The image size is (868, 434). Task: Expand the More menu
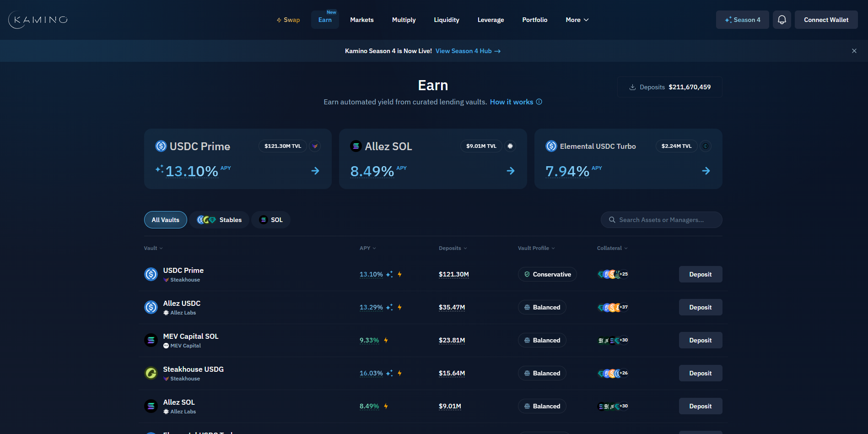tap(577, 20)
